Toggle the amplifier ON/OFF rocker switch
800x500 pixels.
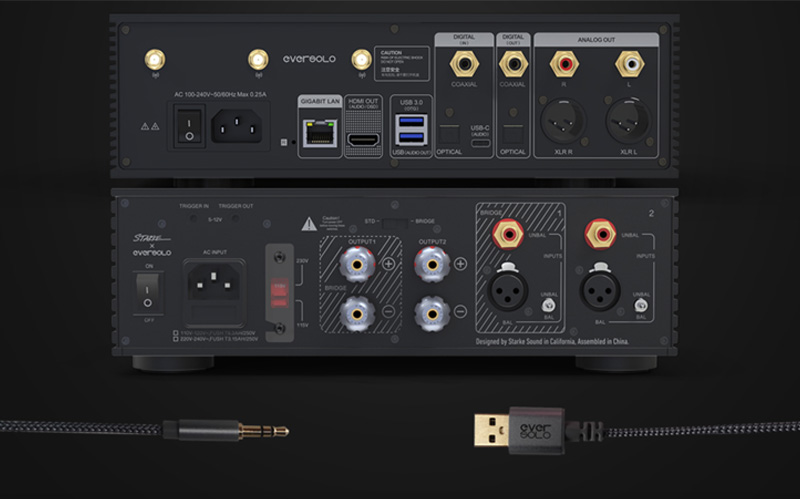click(x=147, y=293)
